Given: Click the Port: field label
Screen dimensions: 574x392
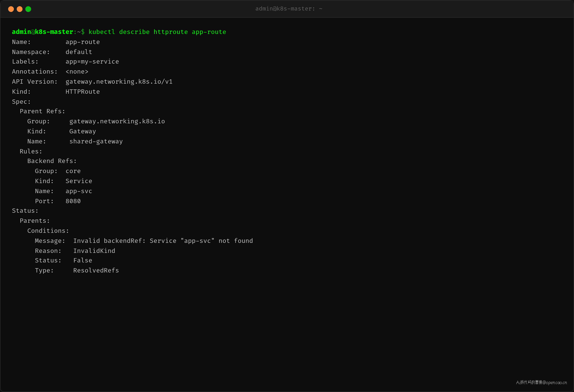Looking at the screenshot, I should (44, 201).
